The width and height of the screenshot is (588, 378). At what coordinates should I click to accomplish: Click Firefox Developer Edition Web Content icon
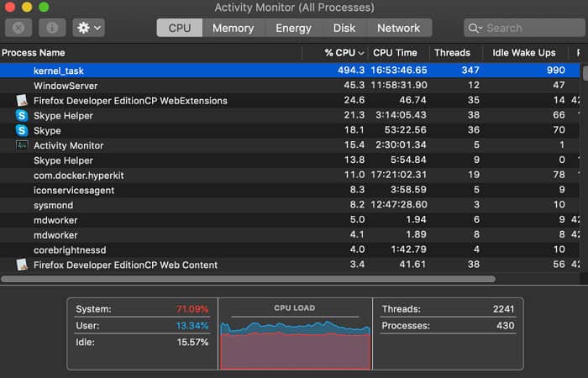pyautogui.click(x=22, y=265)
